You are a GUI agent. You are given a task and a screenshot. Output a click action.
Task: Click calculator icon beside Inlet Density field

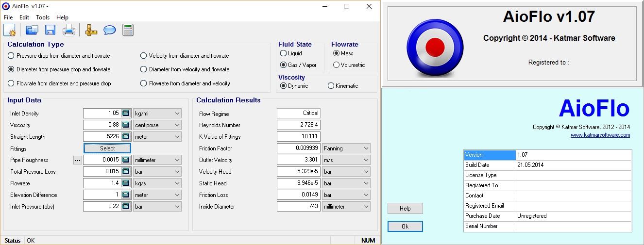point(126,114)
